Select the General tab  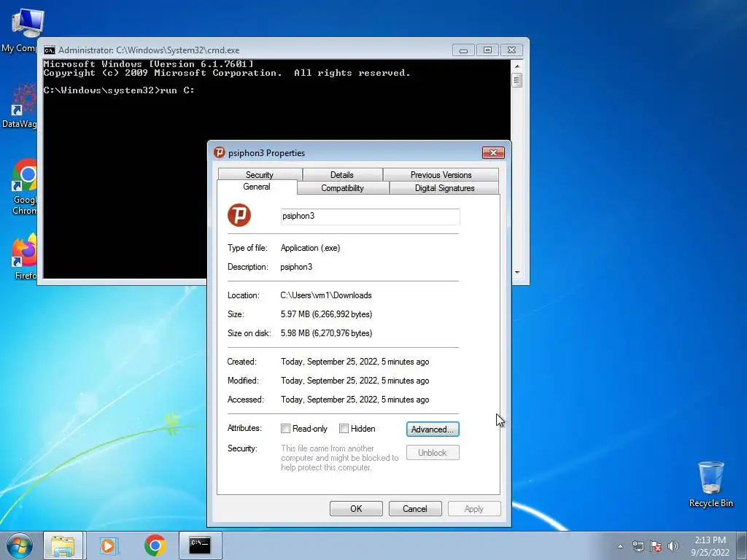click(257, 187)
